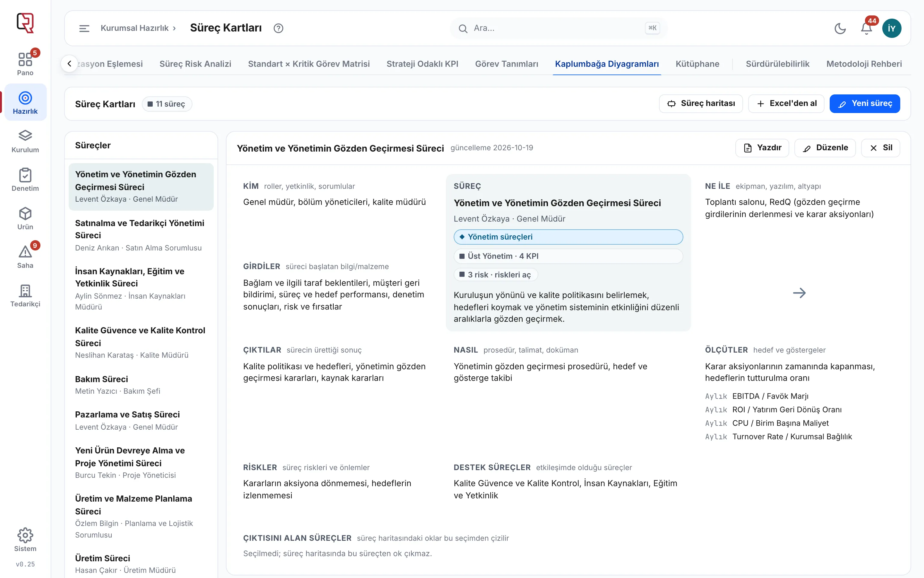Open the Tedarikçi sidebar section

pos(25,295)
